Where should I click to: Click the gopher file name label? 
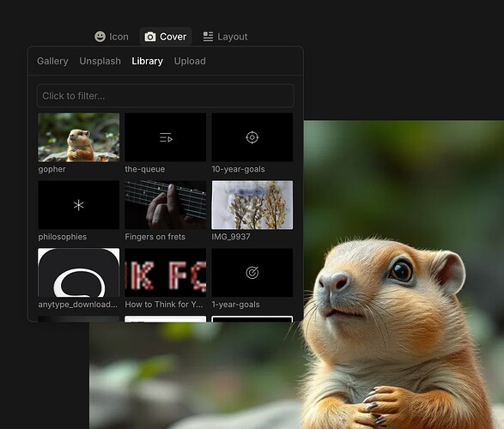(x=52, y=169)
